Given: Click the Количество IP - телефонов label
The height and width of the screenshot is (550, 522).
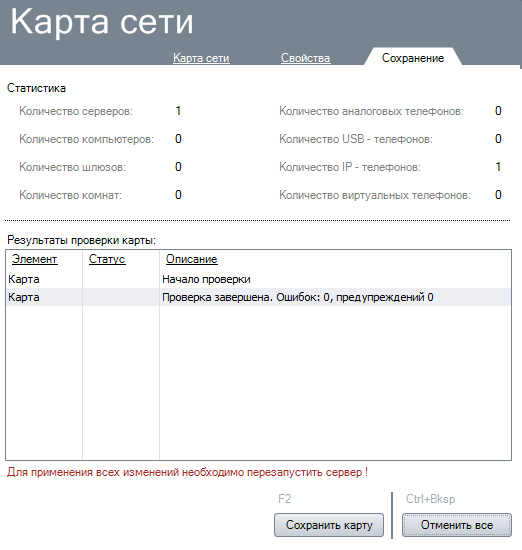Looking at the screenshot, I should click(x=350, y=167).
